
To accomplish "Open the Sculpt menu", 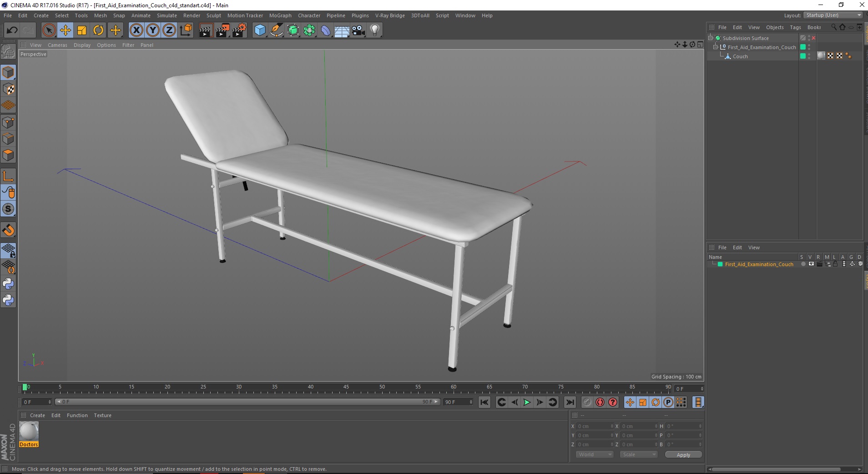I will click(214, 15).
